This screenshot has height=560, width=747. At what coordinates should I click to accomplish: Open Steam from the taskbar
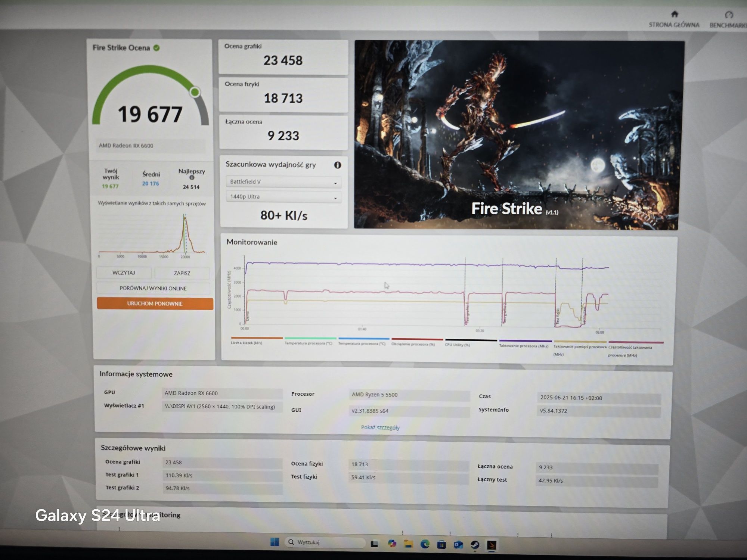(x=475, y=545)
